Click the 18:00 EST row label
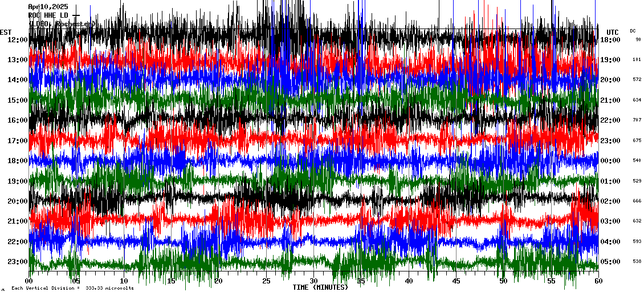 tap(18, 161)
